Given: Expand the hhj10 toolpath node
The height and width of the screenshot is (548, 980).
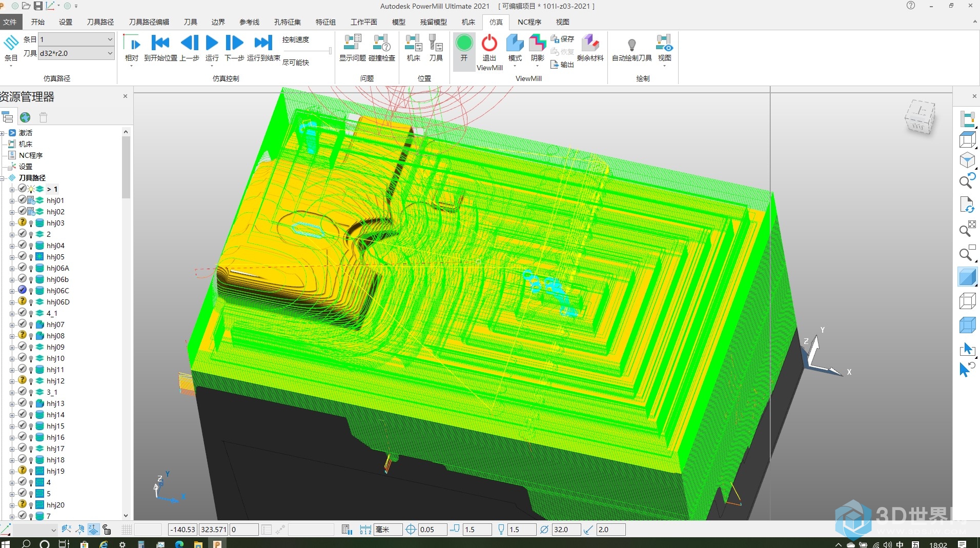Looking at the screenshot, I should pyautogui.click(x=12, y=359).
